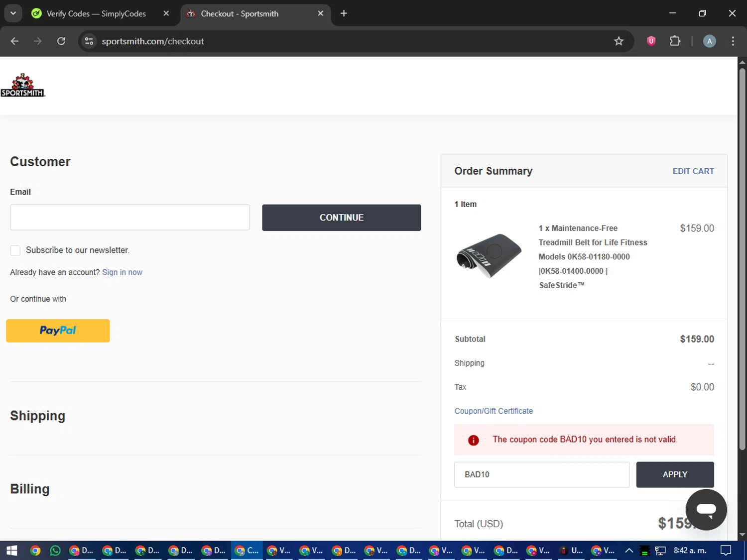The image size is (747, 560).
Task: Click the Tax $0.00 value
Action: tap(702, 387)
